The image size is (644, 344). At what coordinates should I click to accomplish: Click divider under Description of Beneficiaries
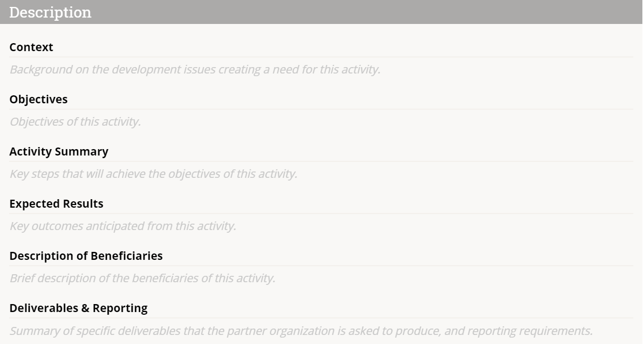pyautogui.click(x=321, y=266)
